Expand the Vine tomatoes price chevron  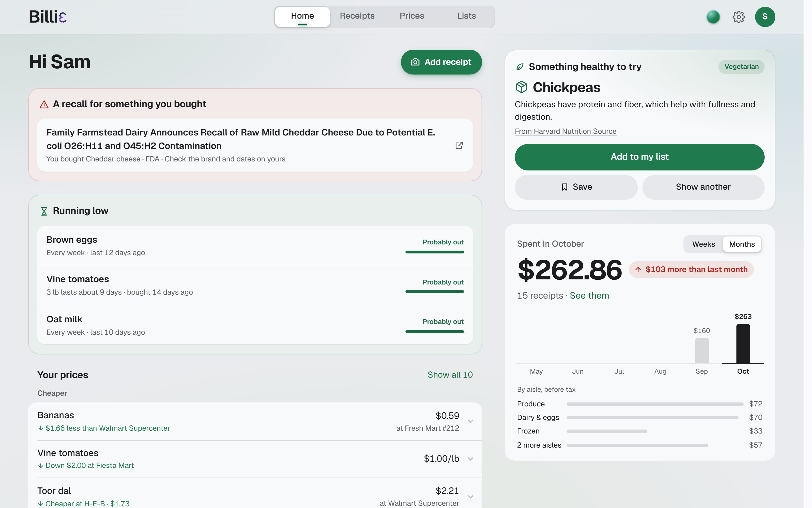coord(470,459)
